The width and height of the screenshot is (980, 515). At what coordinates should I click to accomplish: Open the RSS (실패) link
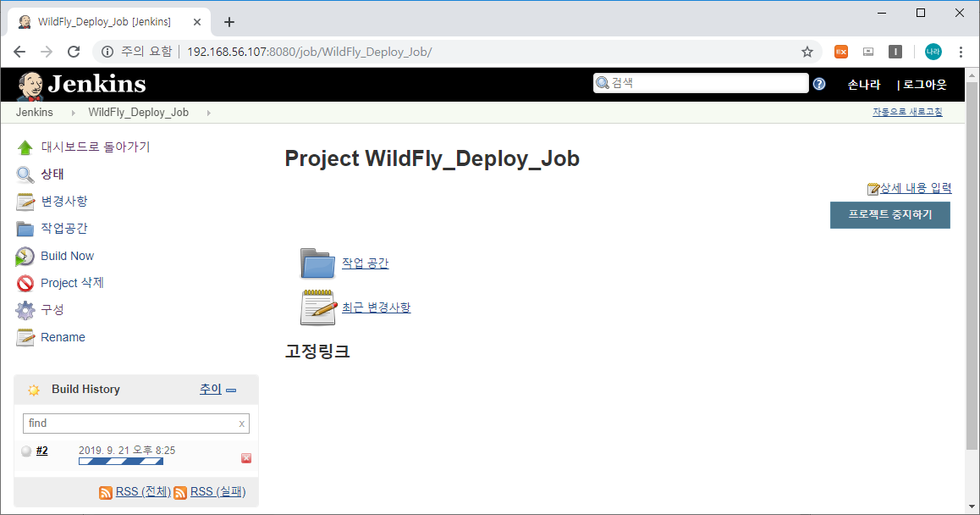(x=218, y=492)
